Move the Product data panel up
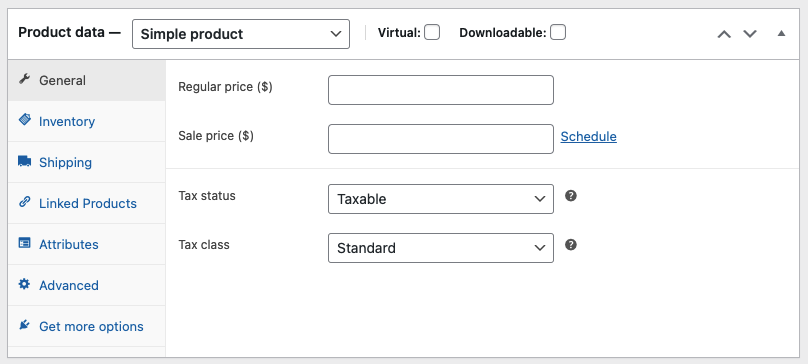Screen dimensions: 808x364 coord(724,34)
